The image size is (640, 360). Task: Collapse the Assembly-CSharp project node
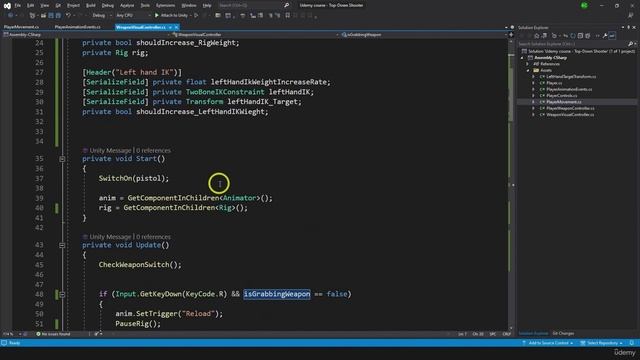coord(522,58)
